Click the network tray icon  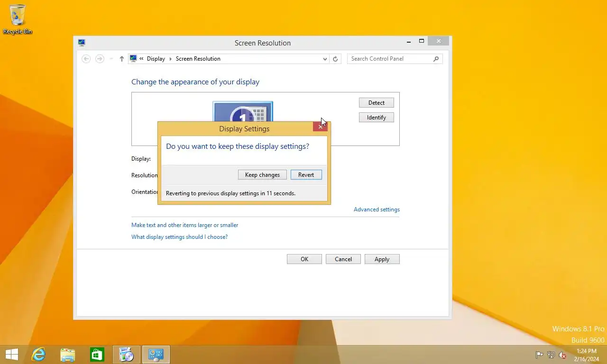(551, 355)
